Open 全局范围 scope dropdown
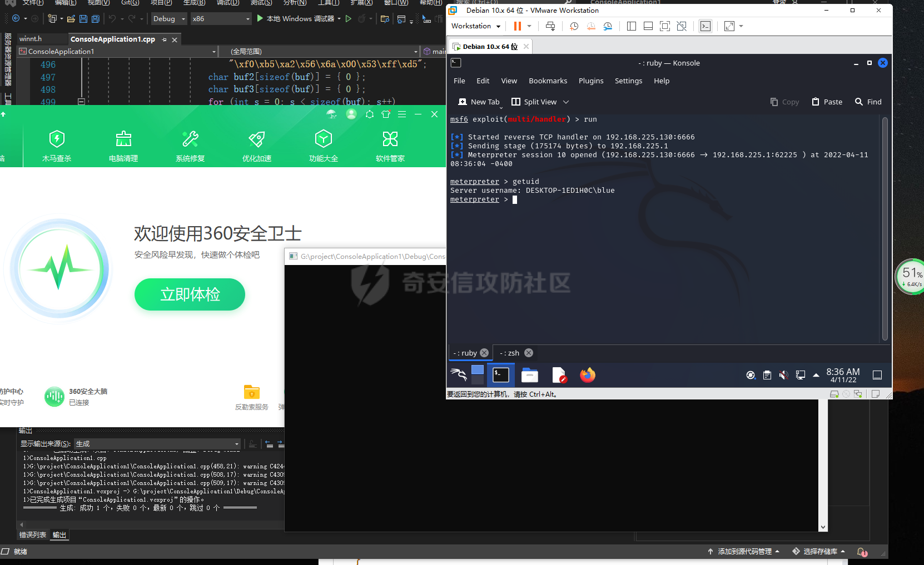The height and width of the screenshot is (565, 924). (x=319, y=52)
